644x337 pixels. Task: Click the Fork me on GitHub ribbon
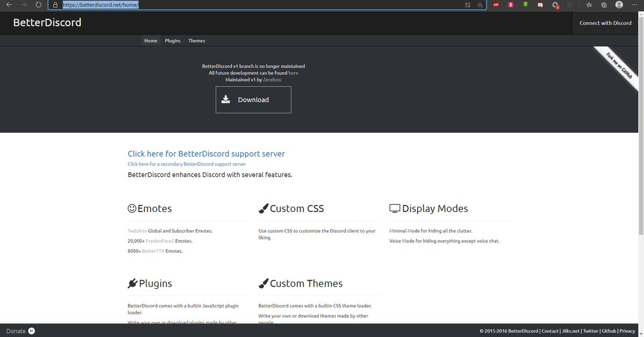618,65
